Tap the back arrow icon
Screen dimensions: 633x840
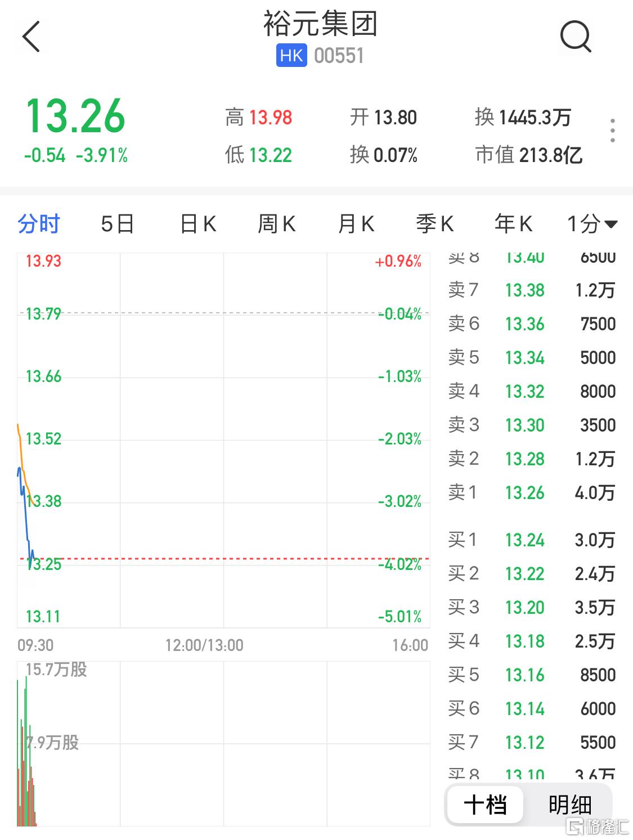(32, 37)
